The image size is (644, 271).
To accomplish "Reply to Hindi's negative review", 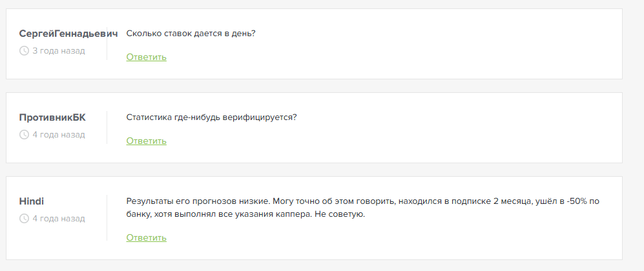I will (x=146, y=237).
